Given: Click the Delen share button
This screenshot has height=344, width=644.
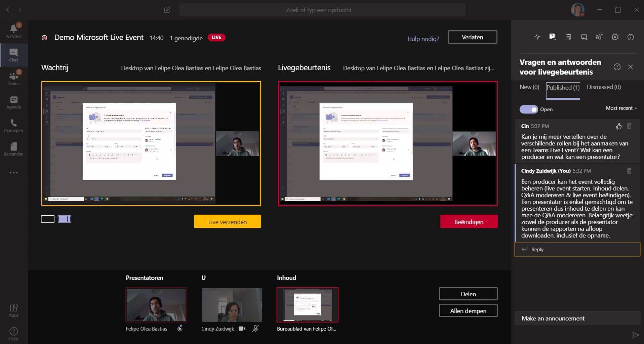Looking at the screenshot, I should point(468,294).
